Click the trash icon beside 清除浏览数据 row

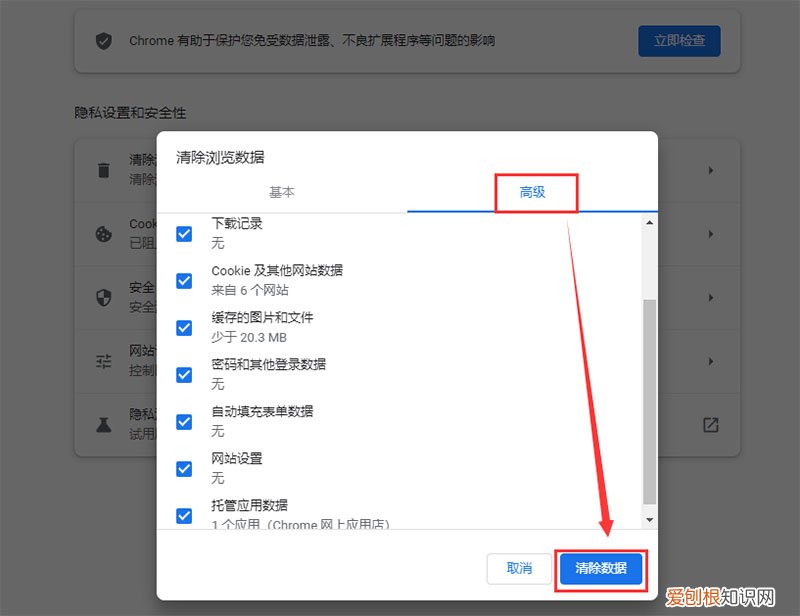[x=104, y=170]
